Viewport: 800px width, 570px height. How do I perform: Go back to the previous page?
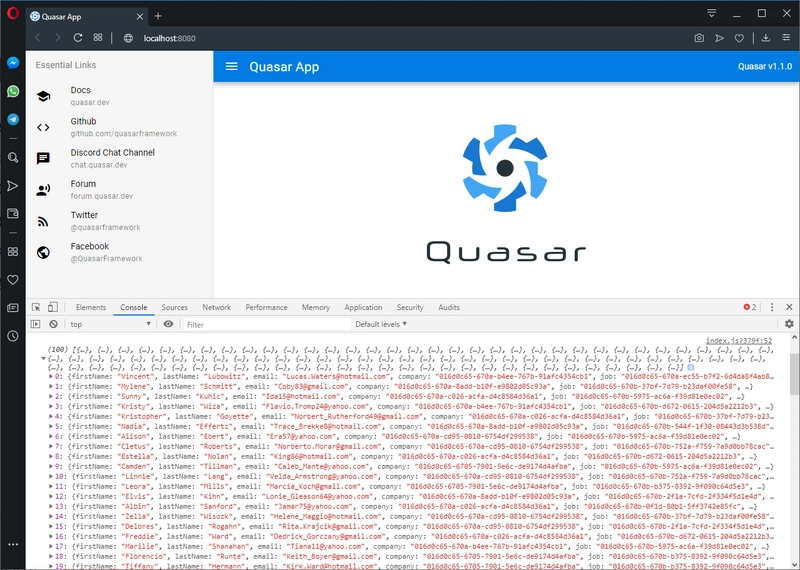pyautogui.click(x=37, y=38)
